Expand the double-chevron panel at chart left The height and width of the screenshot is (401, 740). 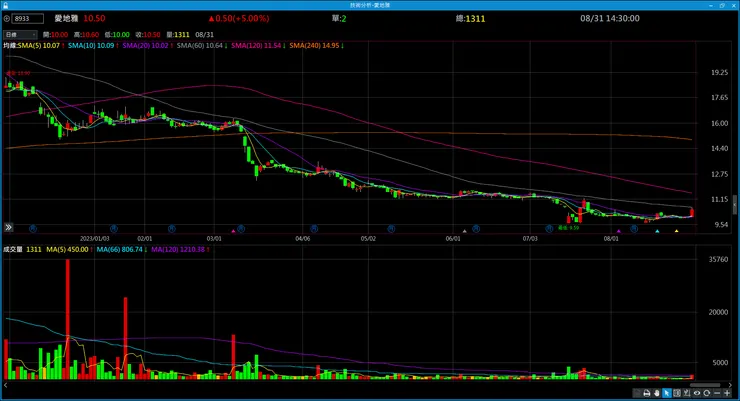[8, 227]
